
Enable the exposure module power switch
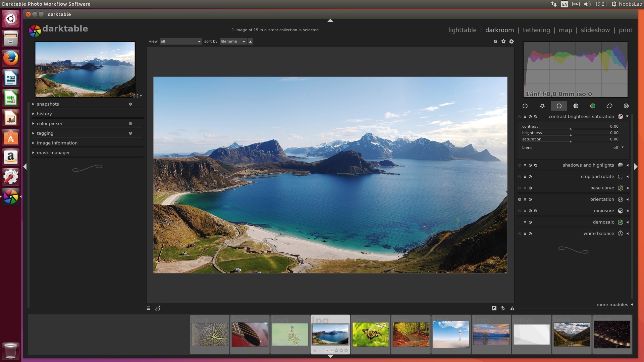click(x=520, y=211)
